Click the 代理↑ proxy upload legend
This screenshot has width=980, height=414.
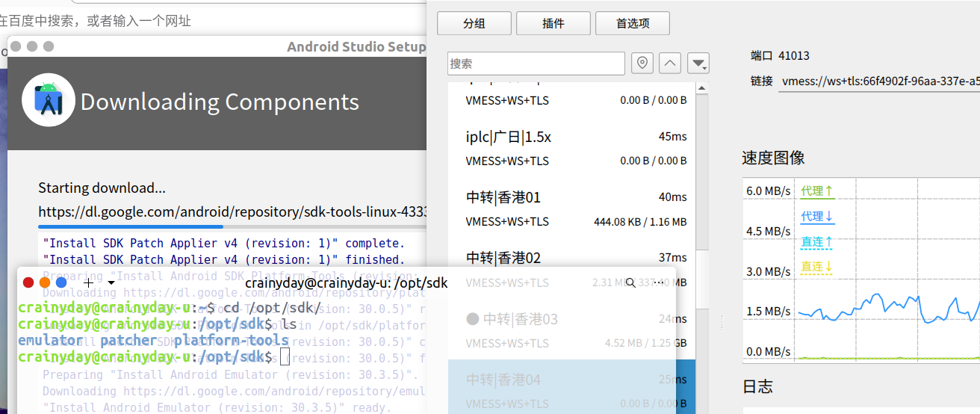(817, 191)
